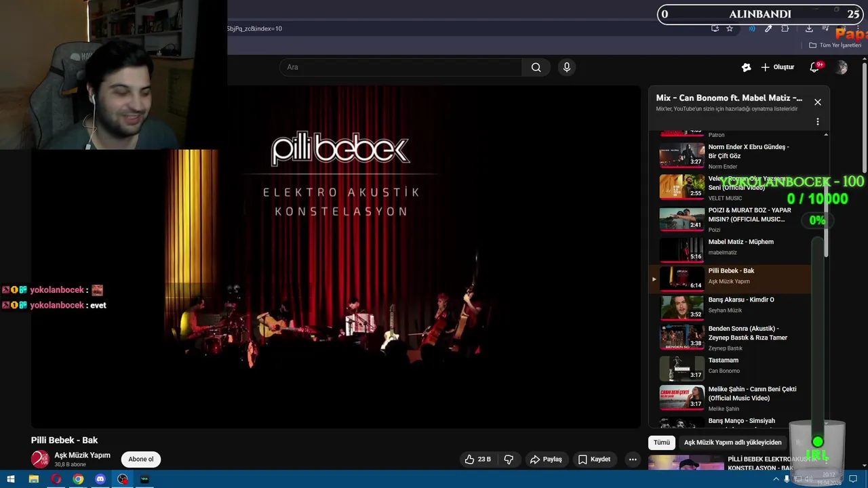Select currently playing Pilli Bebek - Bak item
This screenshot has width=868, height=488.
[x=730, y=278]
